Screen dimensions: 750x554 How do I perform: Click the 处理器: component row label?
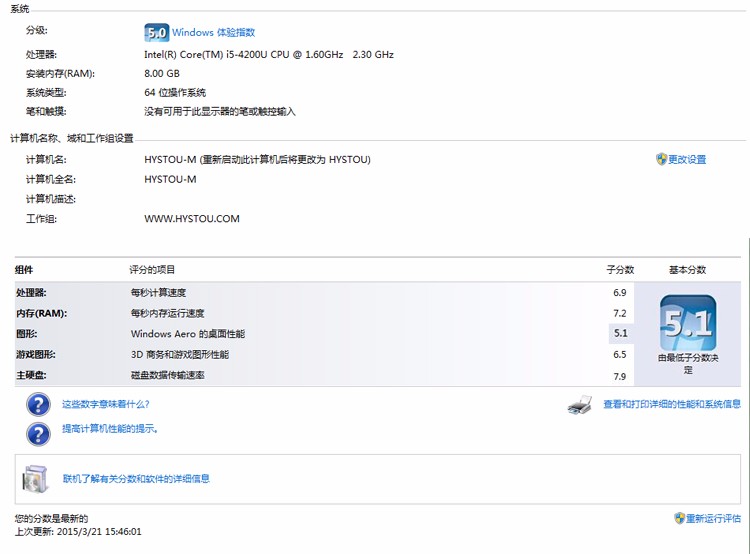(x=31, y=292)
